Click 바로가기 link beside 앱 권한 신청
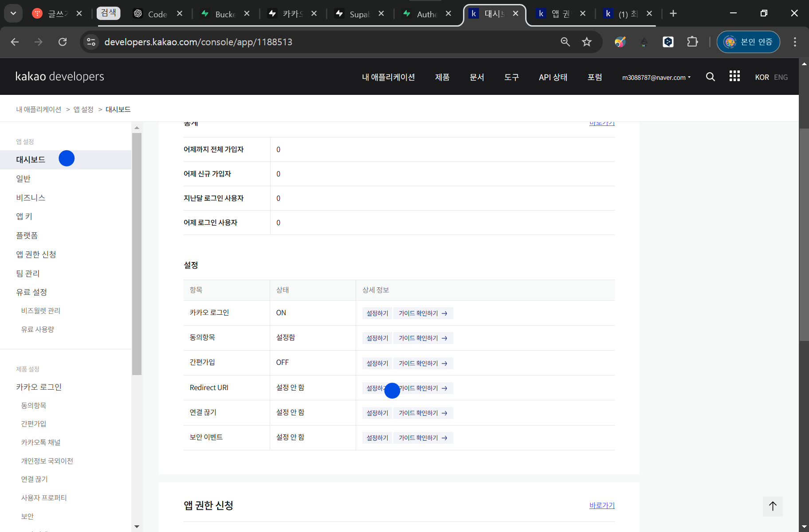The height and width of the screenshot is (532, 809). (x=602, y=505)
